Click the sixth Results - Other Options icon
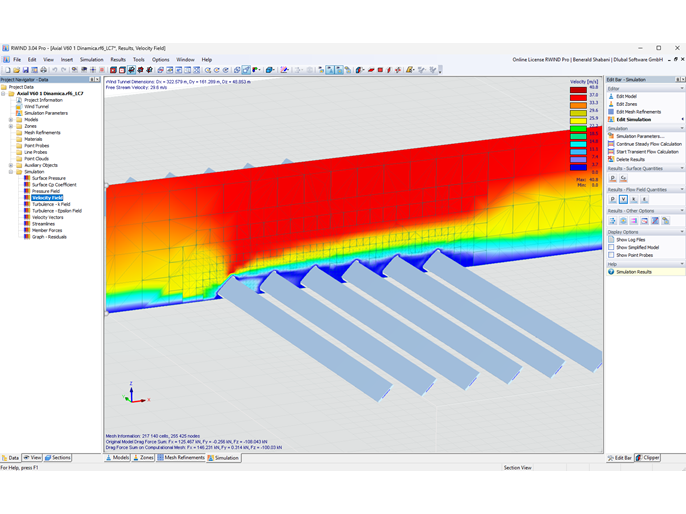 coord(665,221)
